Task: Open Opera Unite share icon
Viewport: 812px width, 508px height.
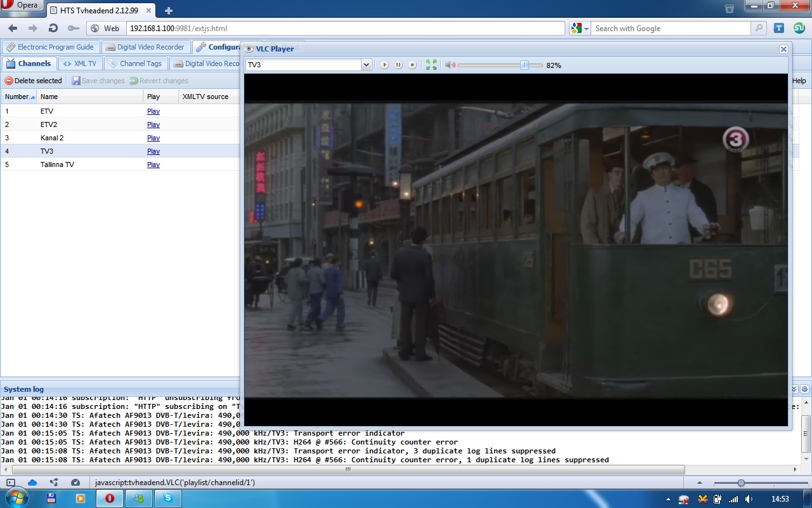Action: 54,483
